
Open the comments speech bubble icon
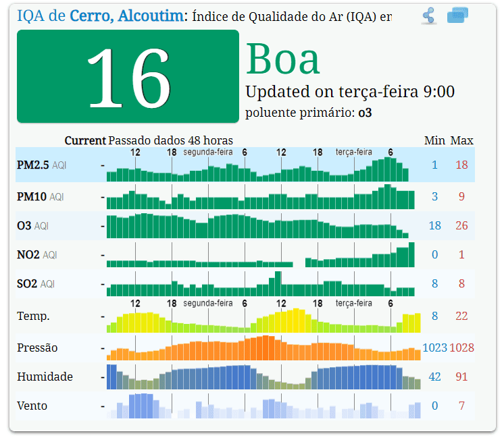click(x=457, y=16)
